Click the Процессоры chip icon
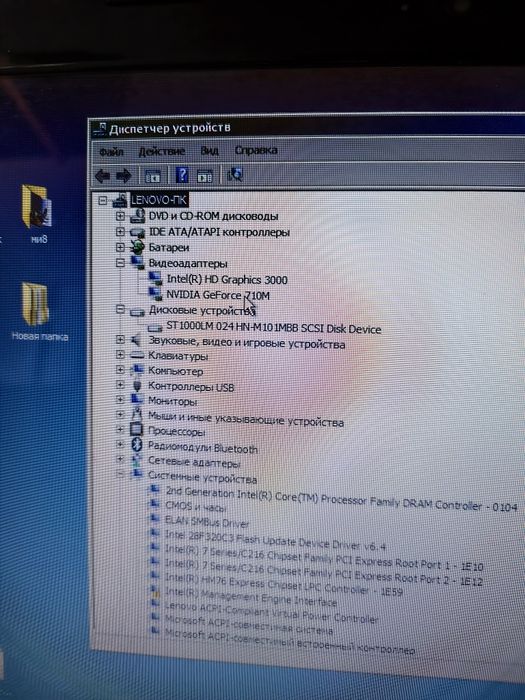525x700 pixels. (136, 430)
